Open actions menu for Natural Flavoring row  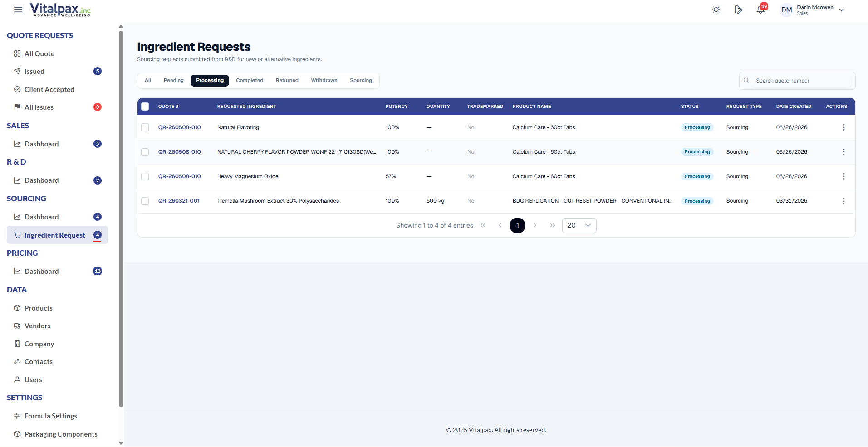click(x=844, y=127)
